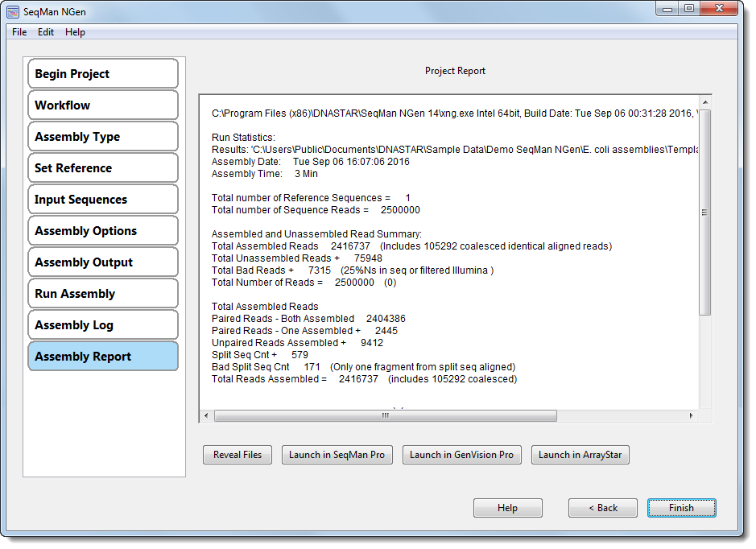Viewport: 756px width, 549px height.
Task: Open the Help menu
Action: click(x=75, y=32)
